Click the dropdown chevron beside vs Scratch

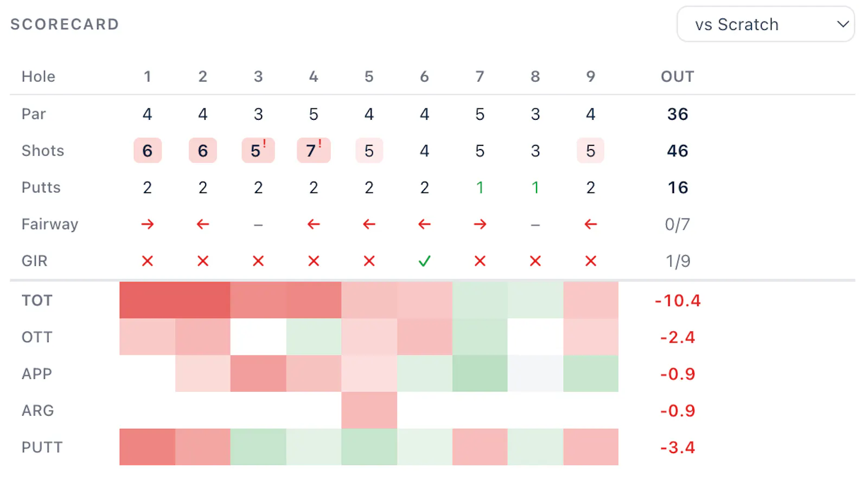[843, 24]
